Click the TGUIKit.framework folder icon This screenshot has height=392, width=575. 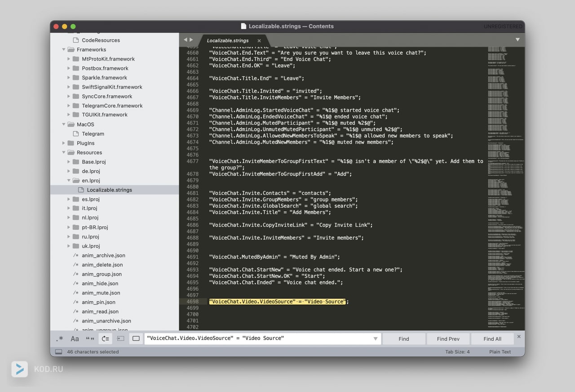click(76, 115)
